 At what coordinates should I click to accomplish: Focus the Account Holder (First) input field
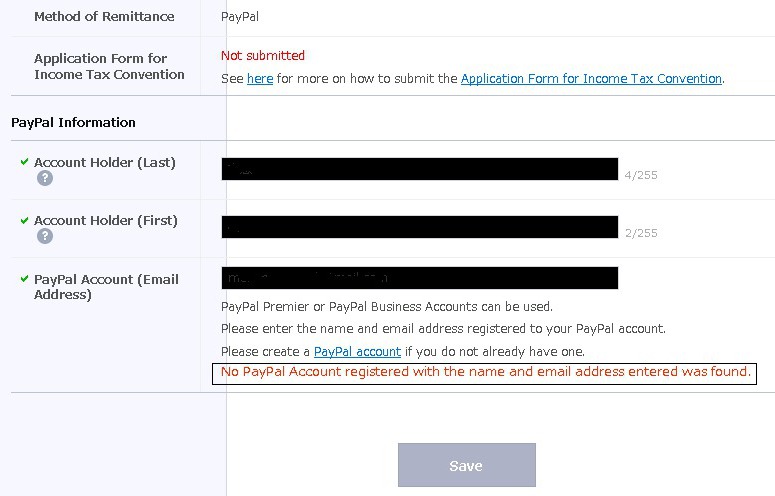coord(420,227)
